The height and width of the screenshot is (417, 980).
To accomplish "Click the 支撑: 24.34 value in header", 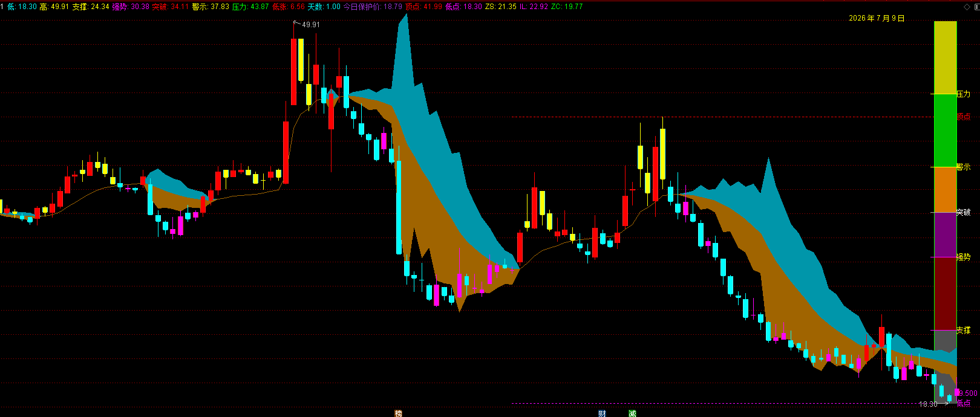I will point(91,7).
